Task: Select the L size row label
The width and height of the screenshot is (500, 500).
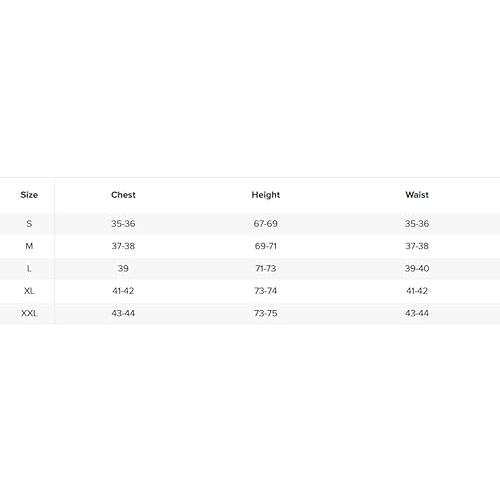Action: coord(29,268)
